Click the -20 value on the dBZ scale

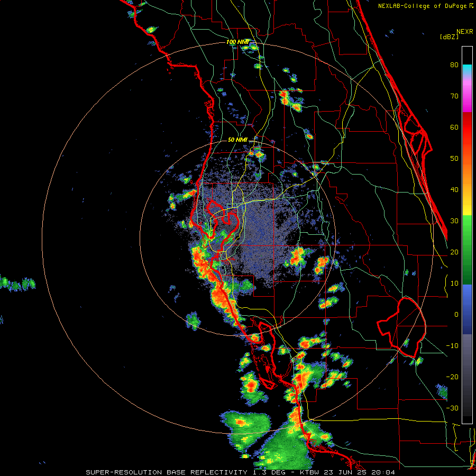(x=452, y=377)
